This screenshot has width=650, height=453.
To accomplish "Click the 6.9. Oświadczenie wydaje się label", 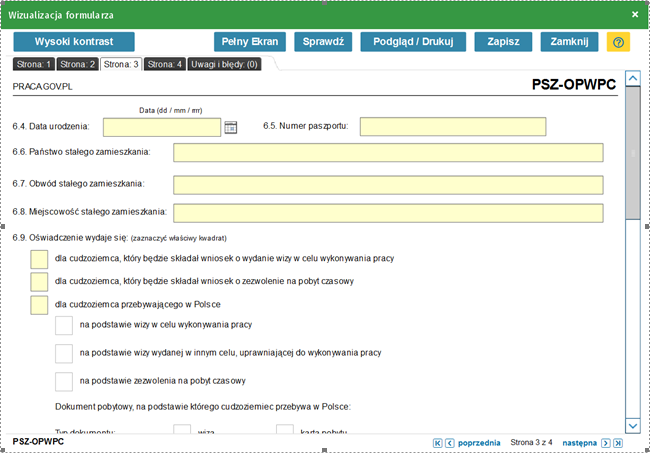I will (x=70, y=238).
